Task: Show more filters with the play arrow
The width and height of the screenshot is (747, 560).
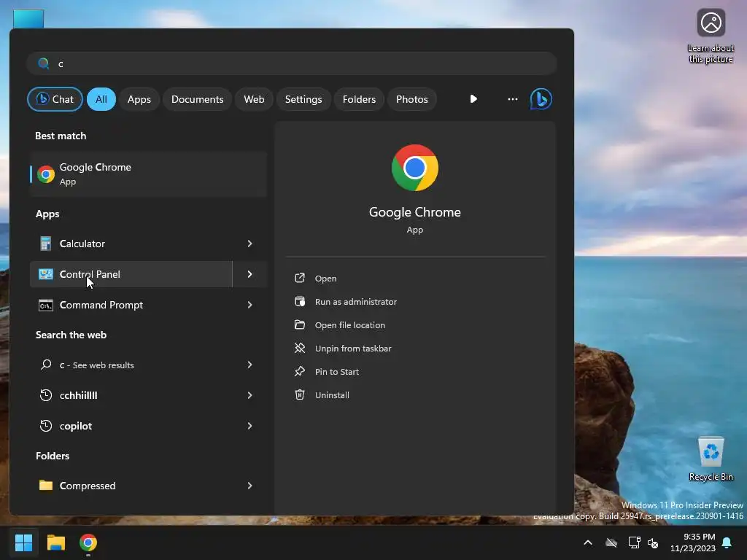Action: click(x=473, y=99)
